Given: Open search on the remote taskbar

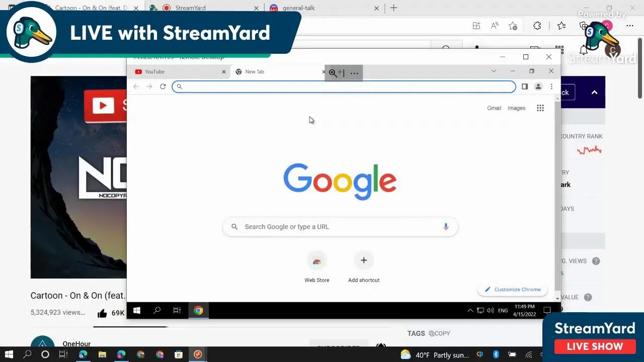Looking at the screenshot, I should pos(157,311).
